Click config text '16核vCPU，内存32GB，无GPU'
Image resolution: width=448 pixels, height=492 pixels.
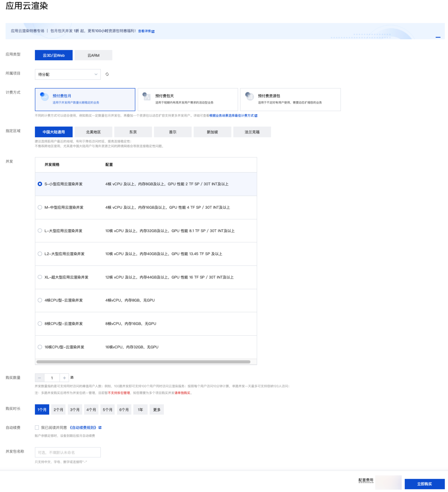coord(132,347)
